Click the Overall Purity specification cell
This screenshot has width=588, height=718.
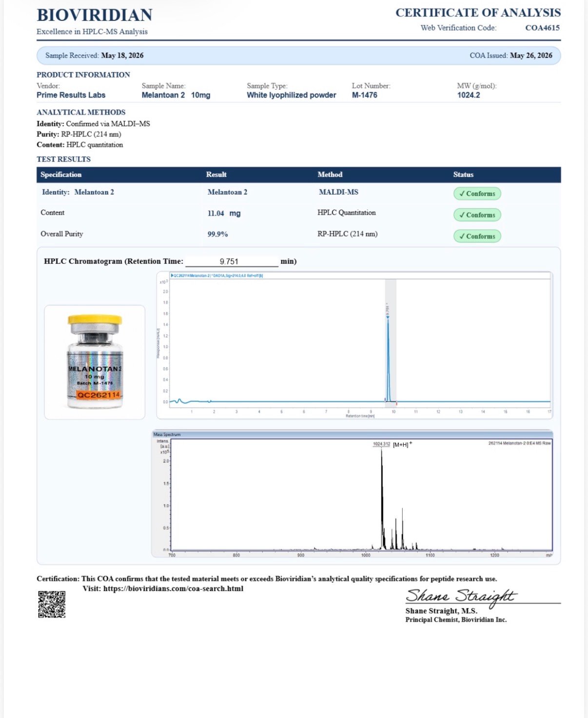point(62,234)
